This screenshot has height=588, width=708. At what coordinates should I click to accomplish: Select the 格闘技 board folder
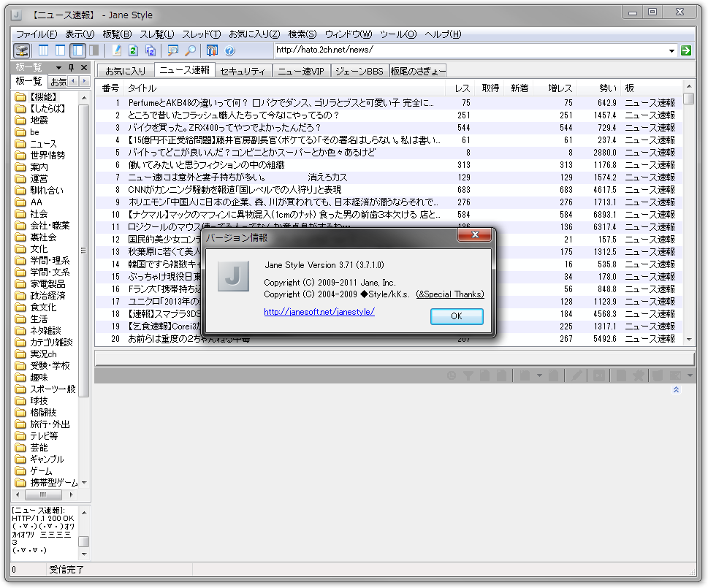[x=43, y=413]
